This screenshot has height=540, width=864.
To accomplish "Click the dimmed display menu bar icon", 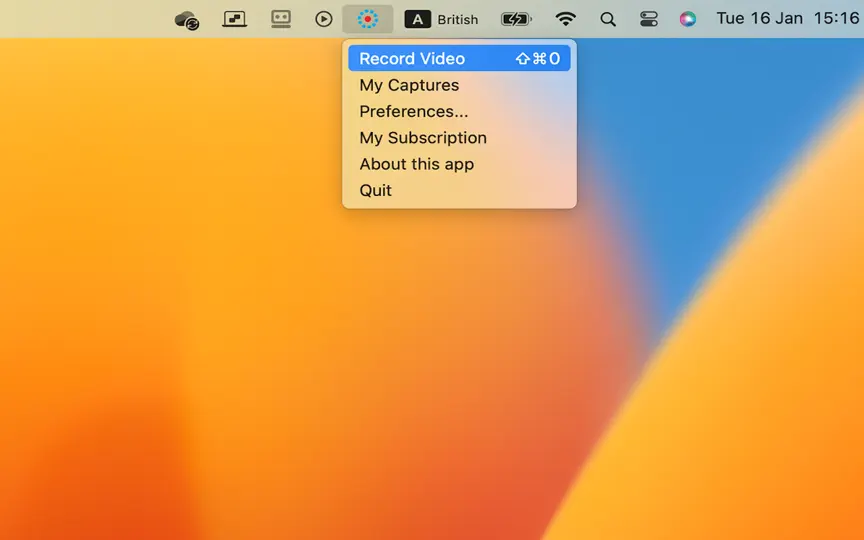I will coord(281,19).
